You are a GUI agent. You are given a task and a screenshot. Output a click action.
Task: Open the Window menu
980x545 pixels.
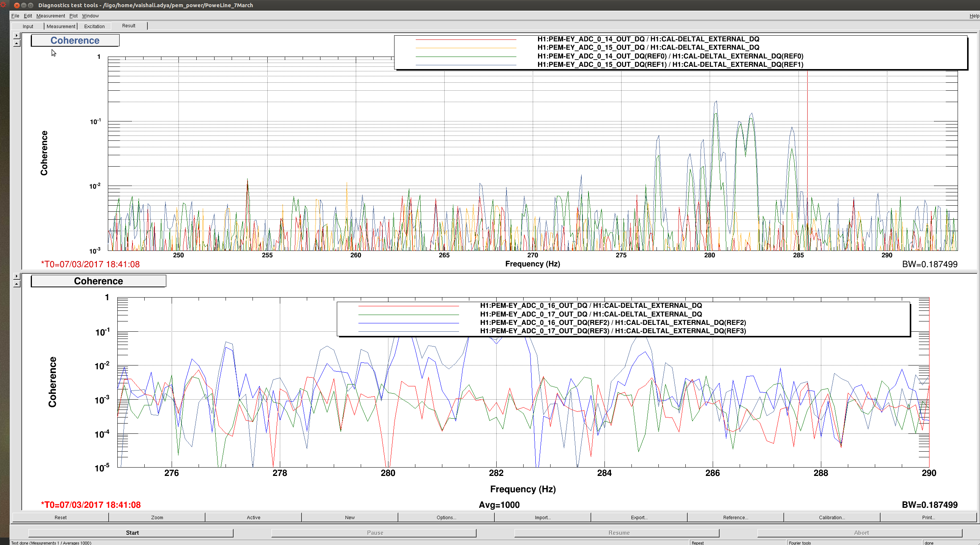coord(90,16)
